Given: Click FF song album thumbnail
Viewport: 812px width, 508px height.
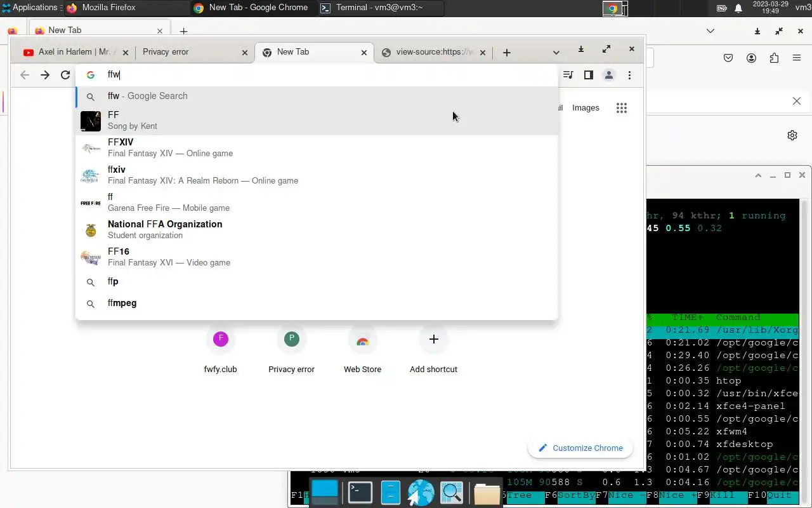Looking at the screenshot, I should [x=91, y=121].
